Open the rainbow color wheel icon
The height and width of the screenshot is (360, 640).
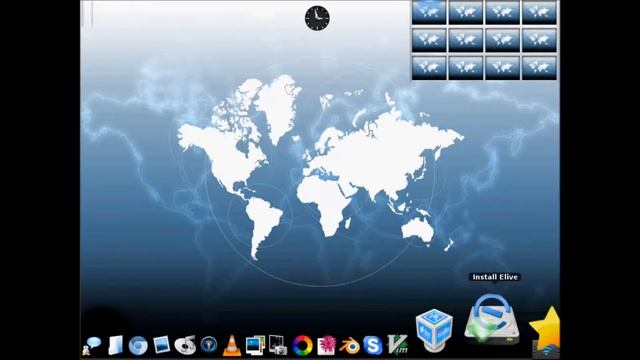(302, 346)
